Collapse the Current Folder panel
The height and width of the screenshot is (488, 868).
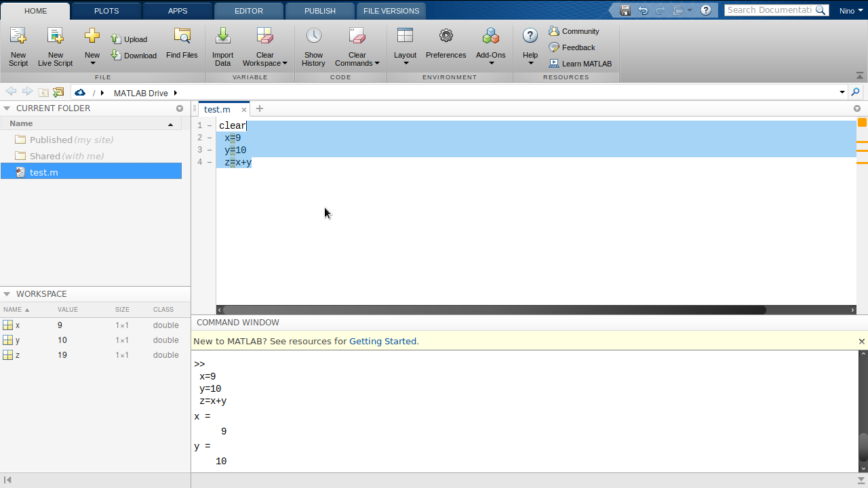click(7, 108)
